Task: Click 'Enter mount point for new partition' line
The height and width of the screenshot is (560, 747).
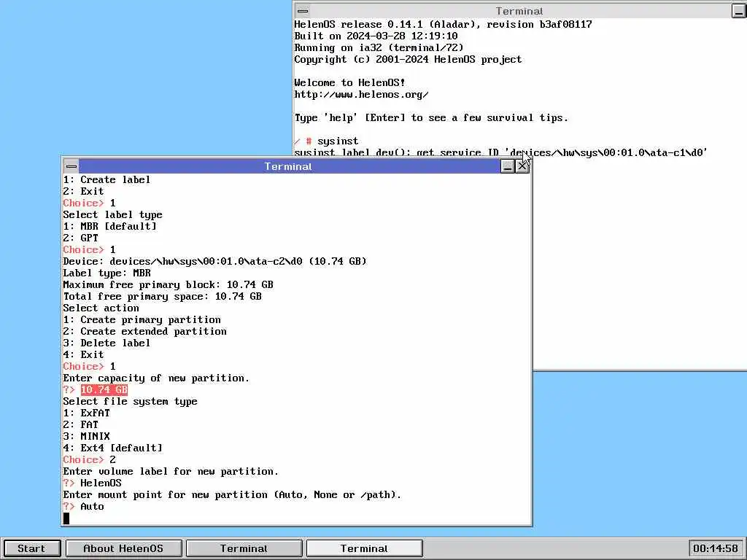Action: pyautogui.click(x=232, y=494)
